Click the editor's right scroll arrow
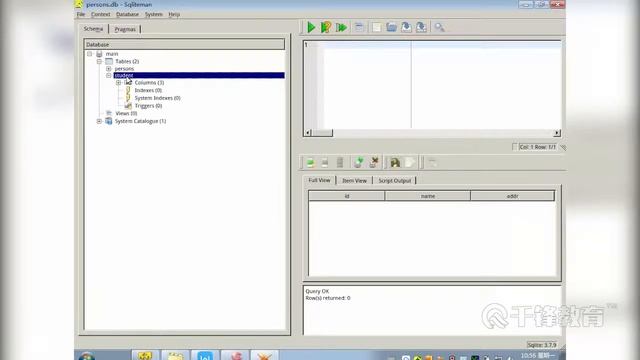 click(557, 133)
